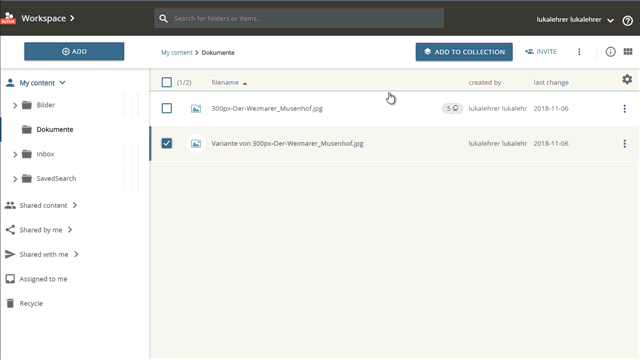Click the Shared content people icon

click(x=10, y=205)
